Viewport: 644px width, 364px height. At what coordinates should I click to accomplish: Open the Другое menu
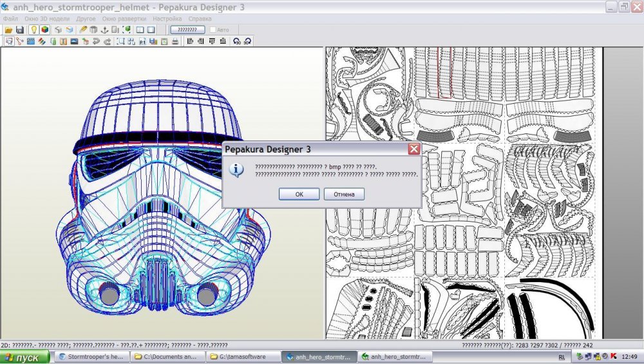point(86,19)
